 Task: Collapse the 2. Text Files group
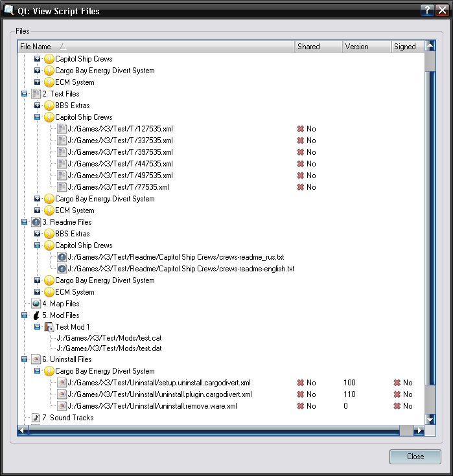[x=25, y=94]
